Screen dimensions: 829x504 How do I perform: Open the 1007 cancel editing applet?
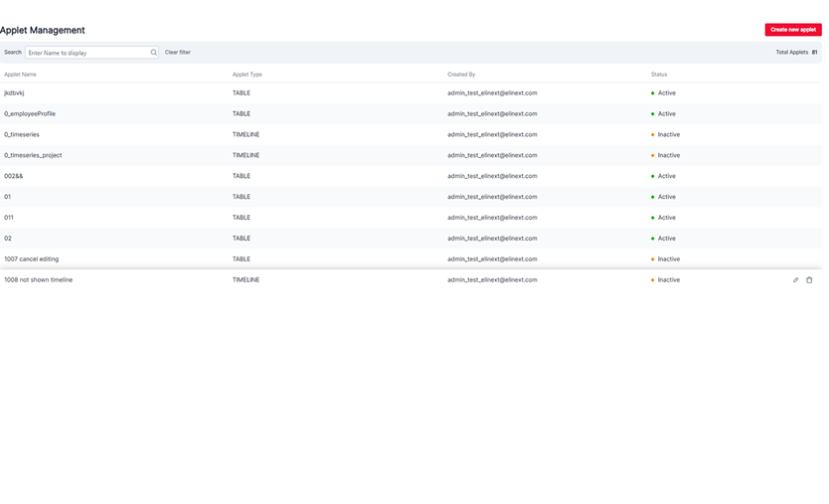click(x=31, y=259)
